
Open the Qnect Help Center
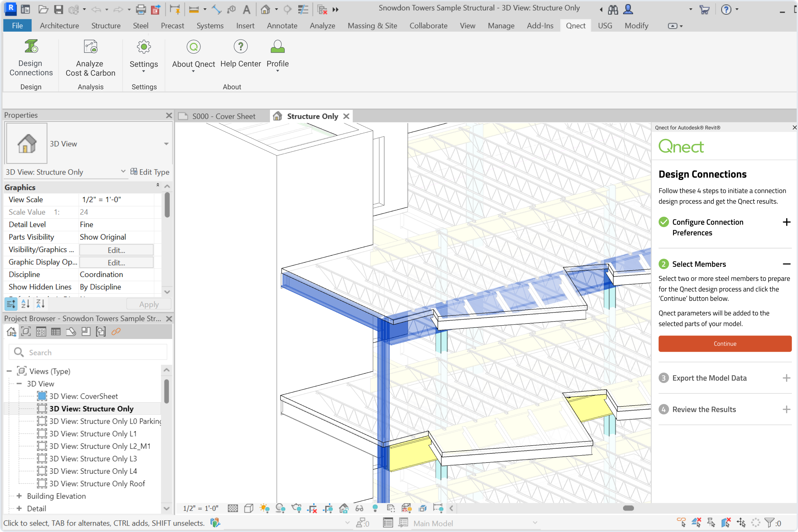point(240,47)
